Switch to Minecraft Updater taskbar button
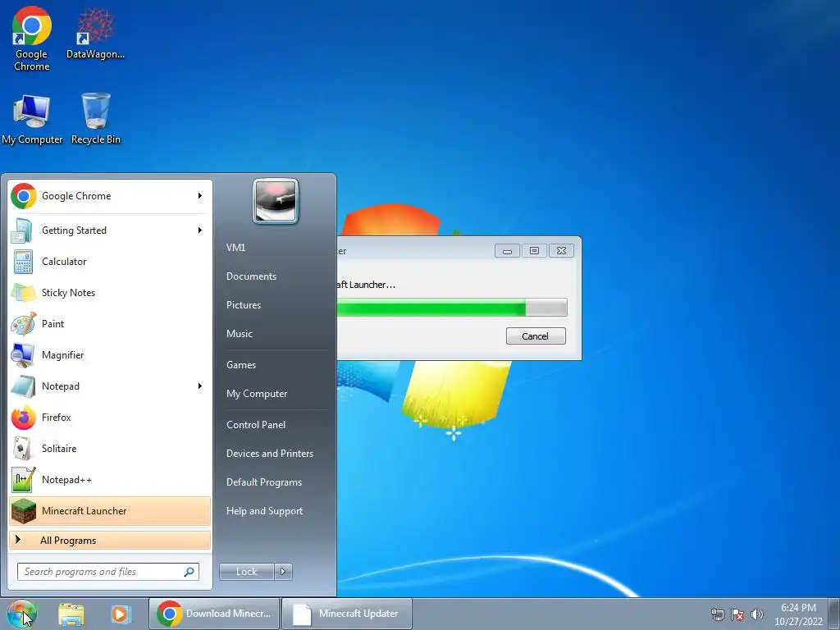 (x=347, y=614)
